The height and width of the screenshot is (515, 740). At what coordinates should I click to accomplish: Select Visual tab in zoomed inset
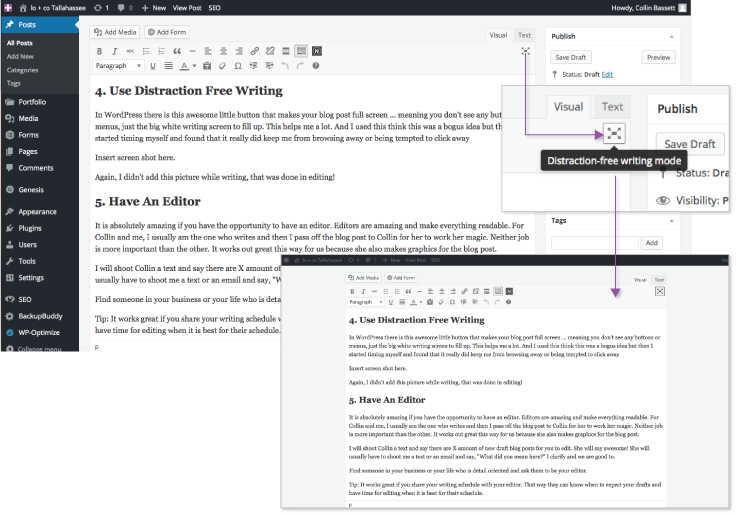(568, 107)
